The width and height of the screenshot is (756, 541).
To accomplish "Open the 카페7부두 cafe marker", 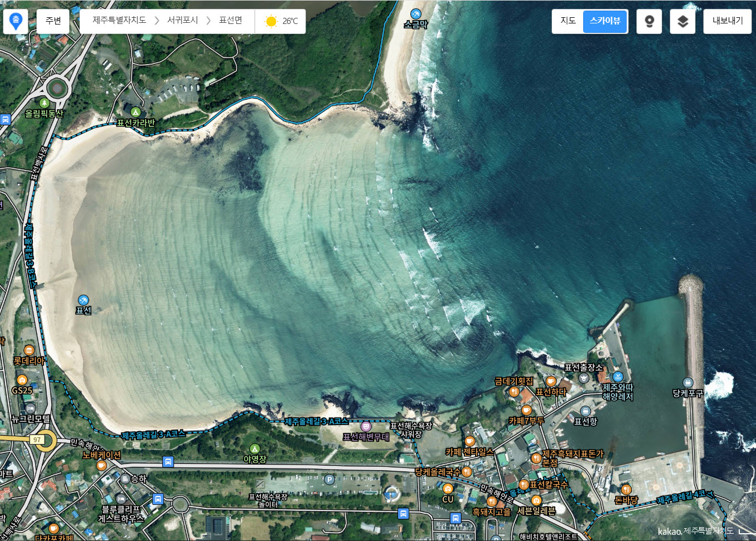I will [526, 411].
